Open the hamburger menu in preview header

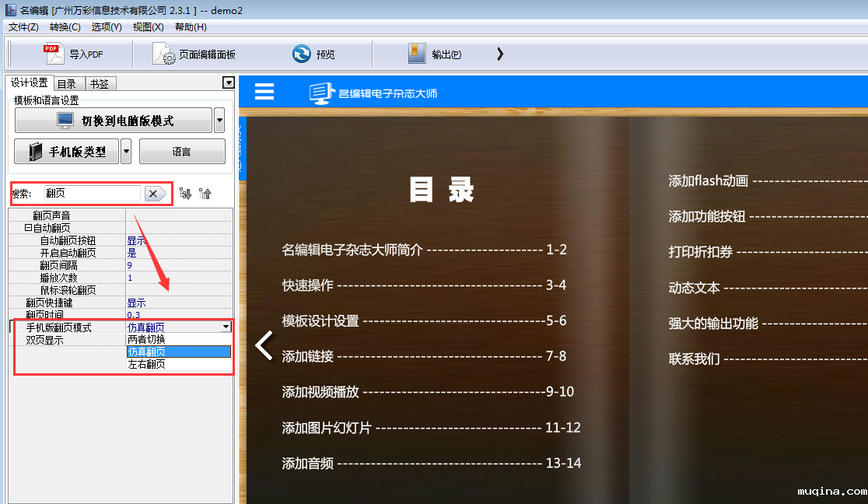click(264, 92)
